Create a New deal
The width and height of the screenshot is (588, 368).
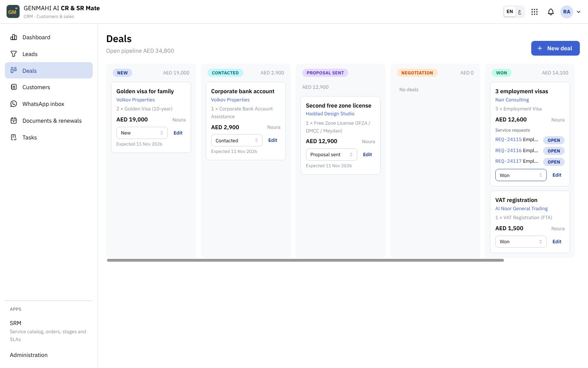pos(555,48)
